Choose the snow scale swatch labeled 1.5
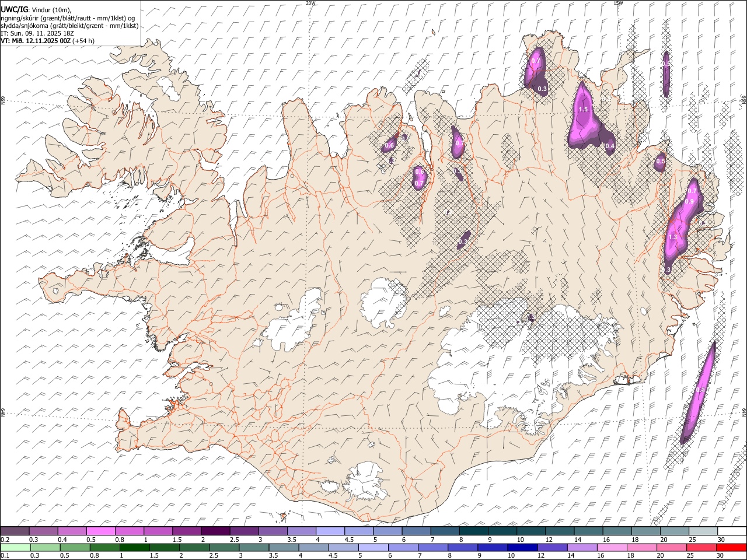 point(187,531)
